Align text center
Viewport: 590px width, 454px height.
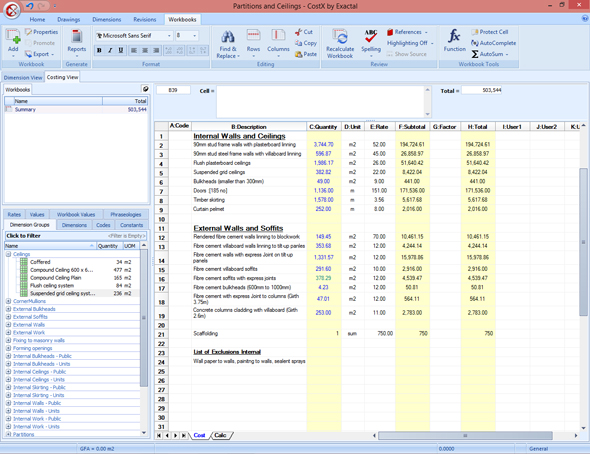145,50
